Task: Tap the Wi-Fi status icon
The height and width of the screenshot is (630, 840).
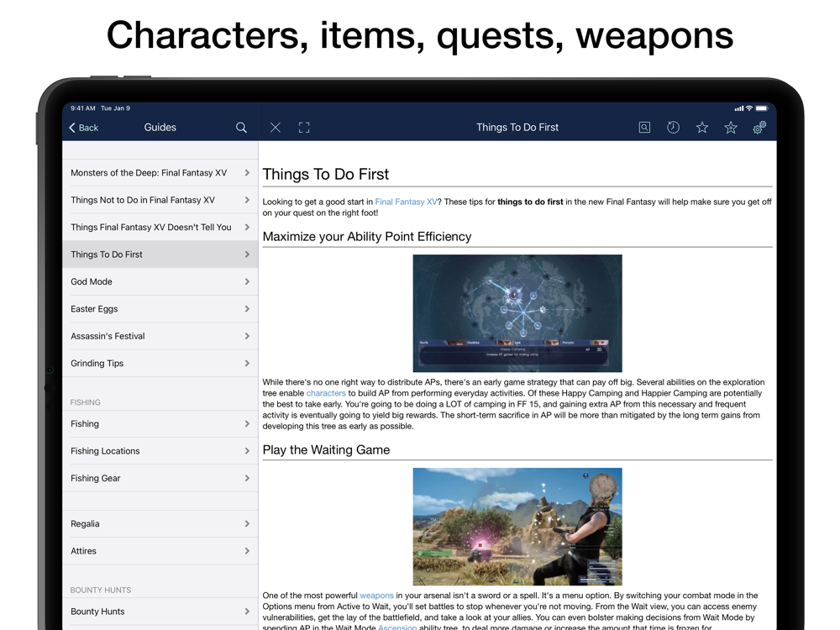Action: tap(749, 108)
